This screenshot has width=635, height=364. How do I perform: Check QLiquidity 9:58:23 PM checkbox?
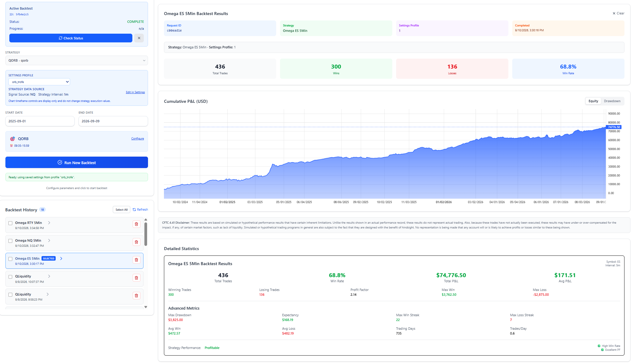point(11,295)
